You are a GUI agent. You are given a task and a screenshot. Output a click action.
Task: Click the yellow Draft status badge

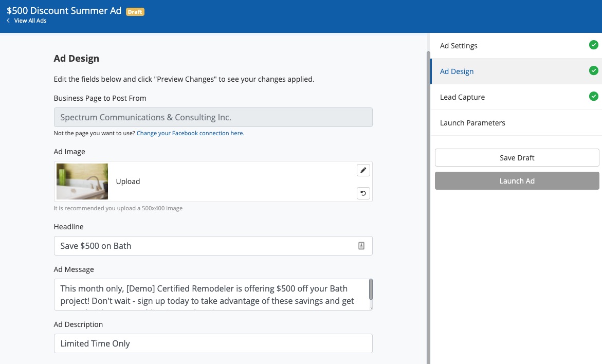(135, 12)
